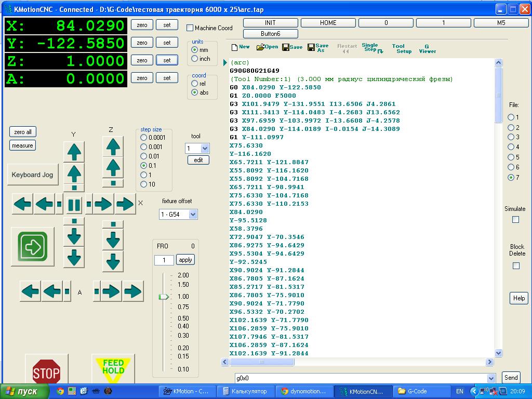Image resolution: width=532 pixels, height=399 pixels.
Task: Click the jog pause button at center
Action: (74, 205)
